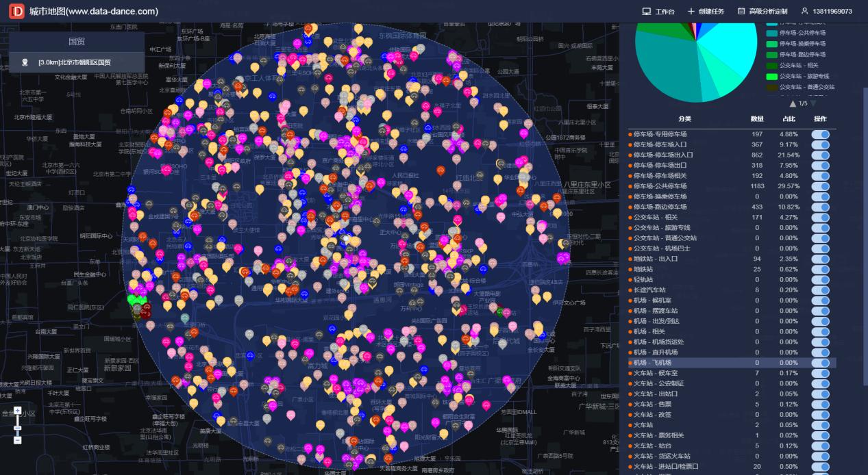Screen dimensions: 868x475
Task: Toggle switch for 停车场-路边停车场 row
Action: click(820, 207)
